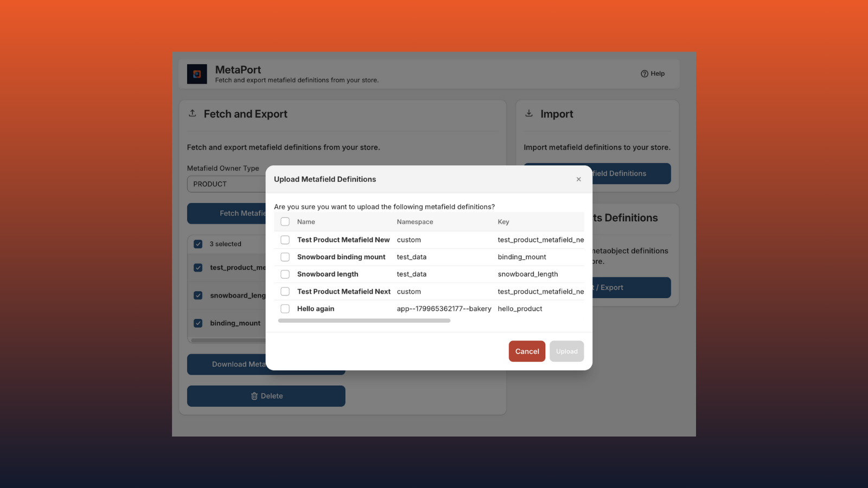Click the Fetch Metafields button
The image size is (868, 488).
click(226, 214)
